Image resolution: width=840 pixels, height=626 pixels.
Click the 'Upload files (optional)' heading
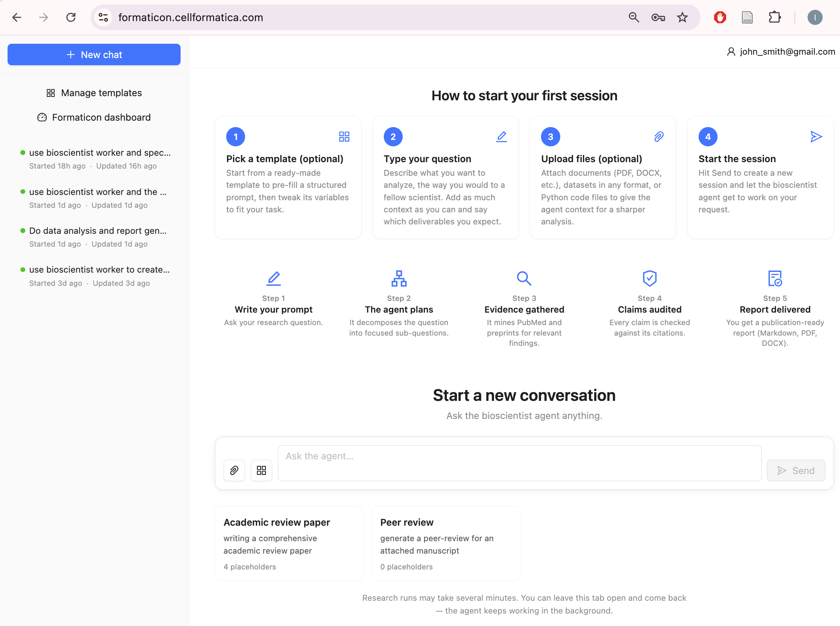(592, 159)
